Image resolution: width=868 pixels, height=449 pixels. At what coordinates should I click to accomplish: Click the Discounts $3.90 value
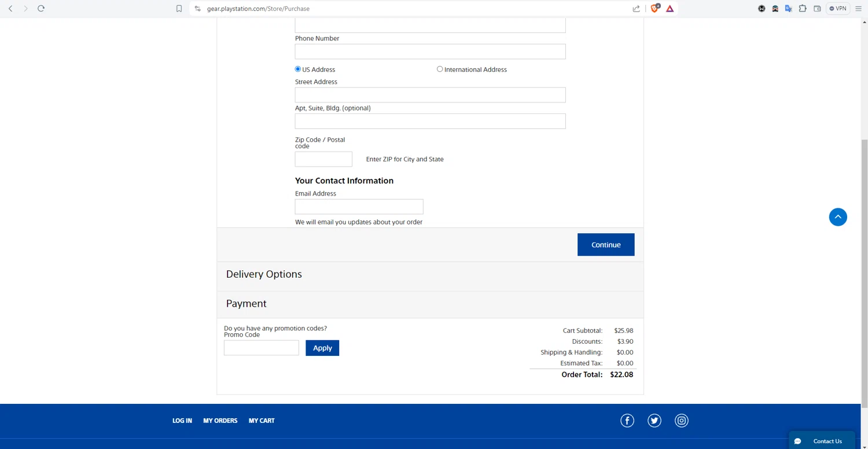click(626, 341)
